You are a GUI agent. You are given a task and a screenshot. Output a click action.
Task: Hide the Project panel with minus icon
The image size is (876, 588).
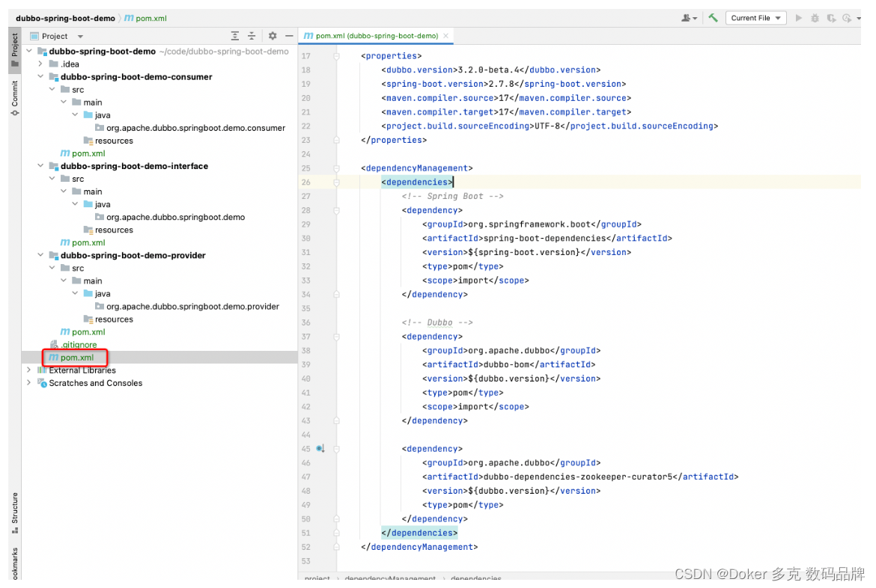click(289, 36)
